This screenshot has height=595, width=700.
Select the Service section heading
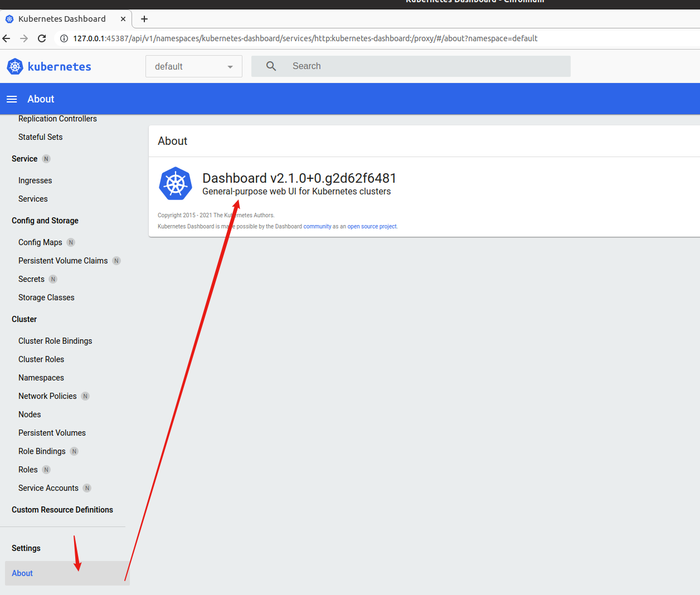click(25, 159)
